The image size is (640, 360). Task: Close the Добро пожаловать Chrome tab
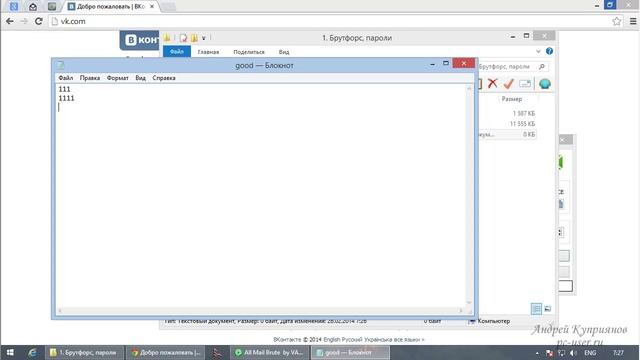pyautogui.click(x=152, y=7)
